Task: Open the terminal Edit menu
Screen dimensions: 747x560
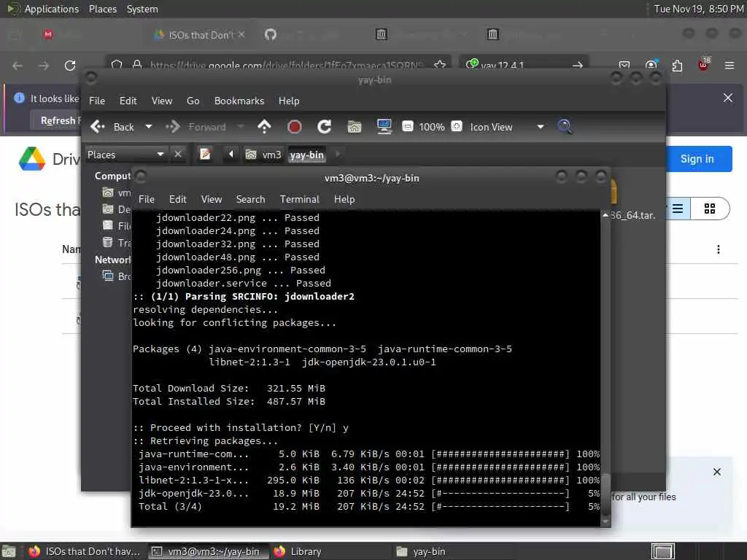Action: coord(178,199)
